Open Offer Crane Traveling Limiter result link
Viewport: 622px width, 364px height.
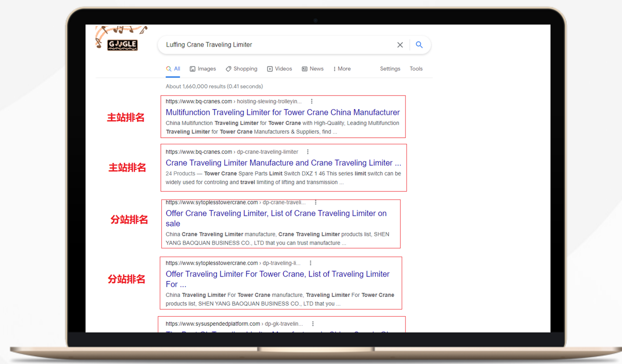276,214
